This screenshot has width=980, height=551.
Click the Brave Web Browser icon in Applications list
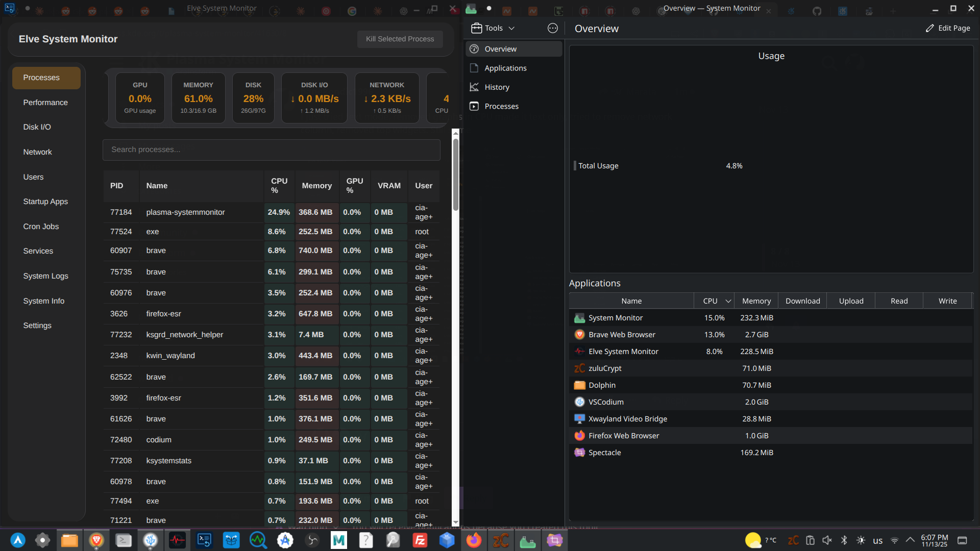(579, 335)
